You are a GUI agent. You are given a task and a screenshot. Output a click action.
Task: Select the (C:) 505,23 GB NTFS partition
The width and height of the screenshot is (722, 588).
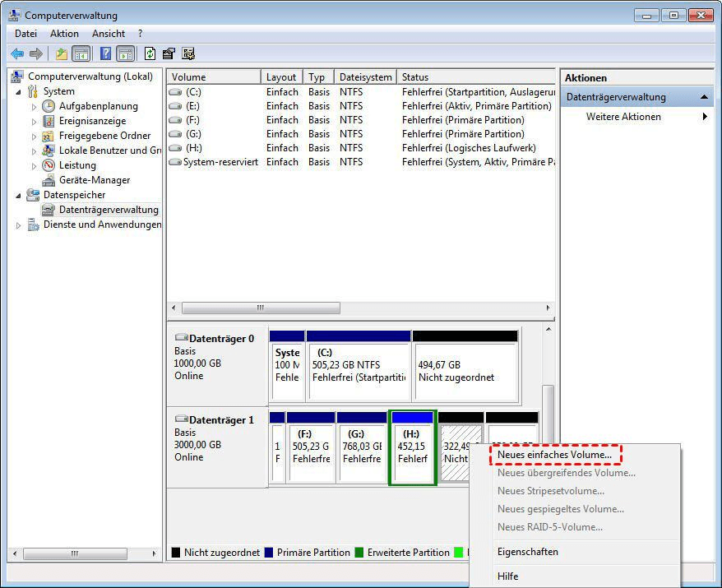359,365
